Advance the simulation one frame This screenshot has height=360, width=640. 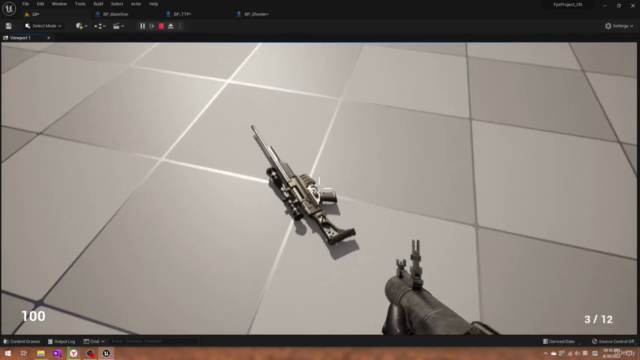[152, 26]
